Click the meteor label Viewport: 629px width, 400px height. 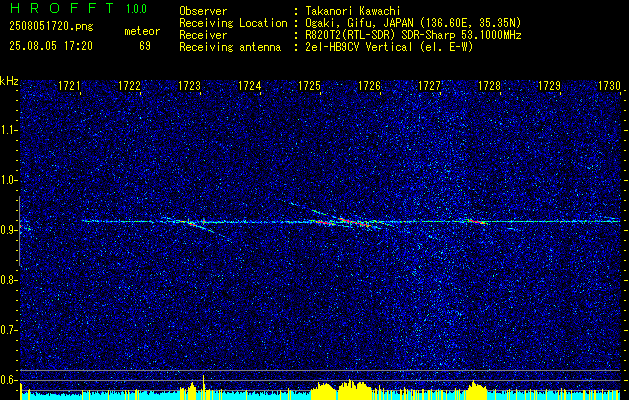tap(142, 31)
